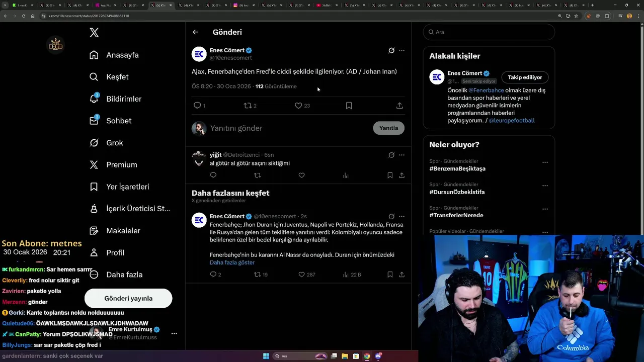Screen dimensions: 644x362
Task: Open Keşfet search page
Action: pos(109,77)
